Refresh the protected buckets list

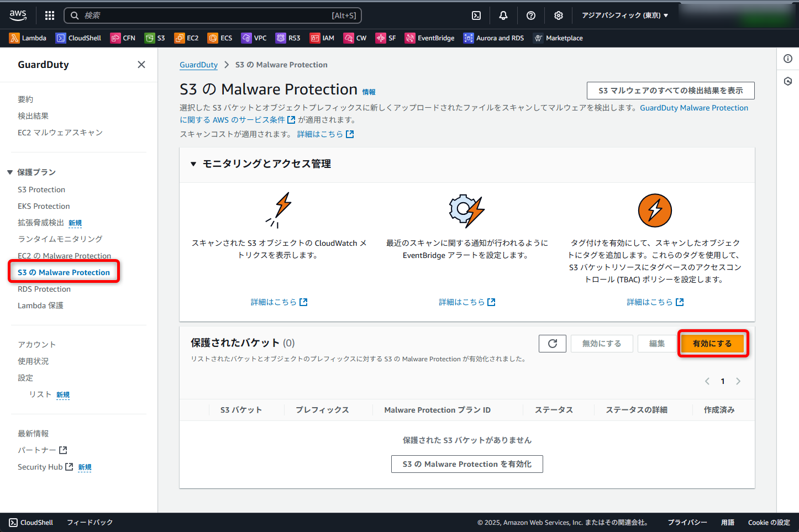[553, 344]
